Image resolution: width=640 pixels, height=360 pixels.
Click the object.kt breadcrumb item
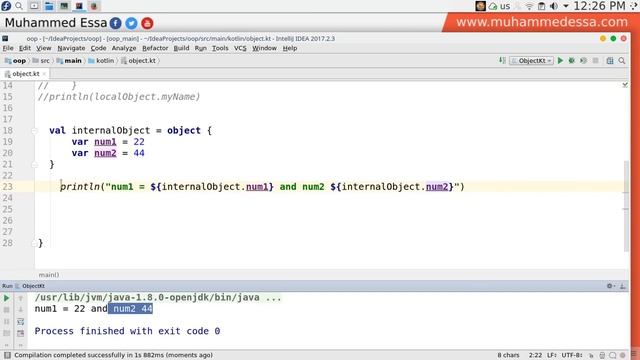point(138,60)
